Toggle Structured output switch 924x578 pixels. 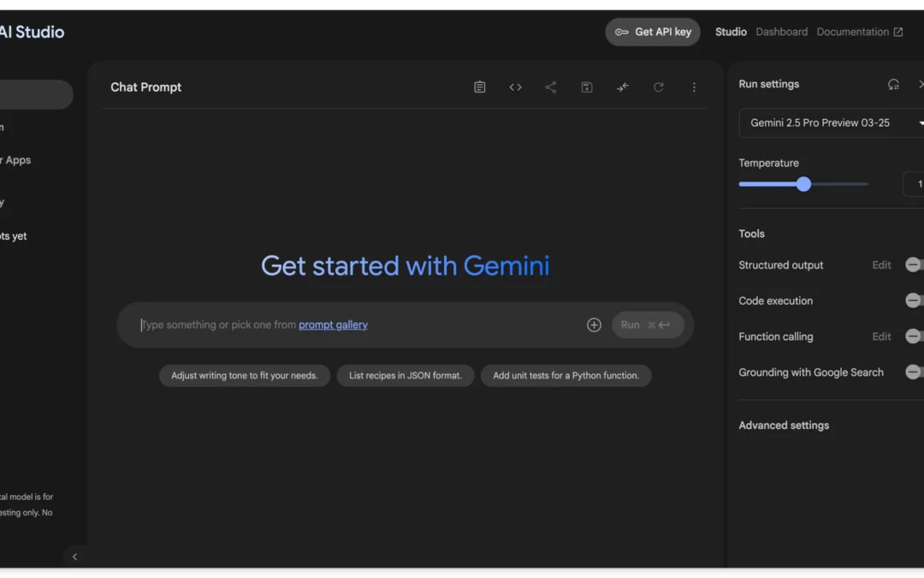[915, 265]
